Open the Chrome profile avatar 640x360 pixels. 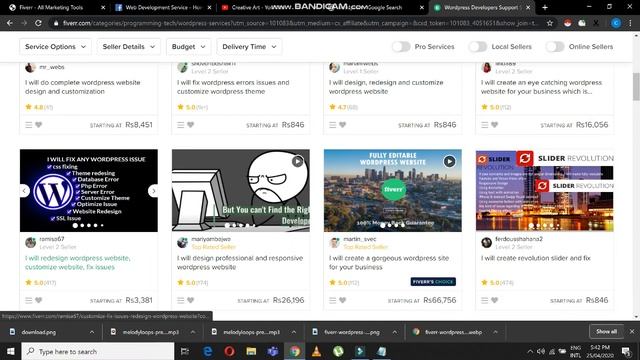[616, 23]
